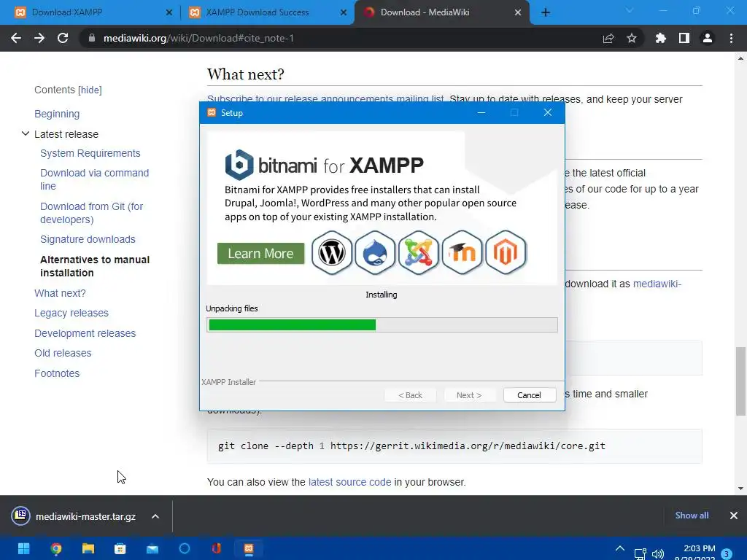
Task: Click the XAMPP installer taskbar icon
Action: click(249, 548)
